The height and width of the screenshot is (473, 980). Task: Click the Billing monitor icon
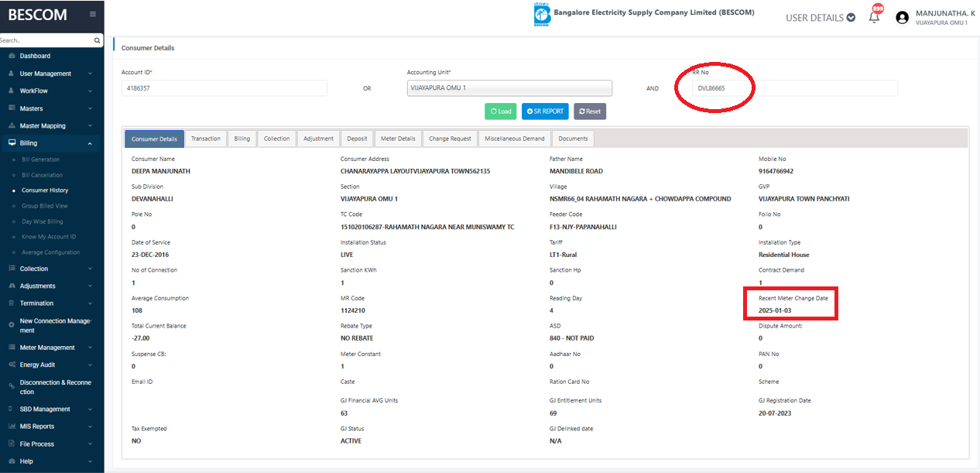(12, 142)
